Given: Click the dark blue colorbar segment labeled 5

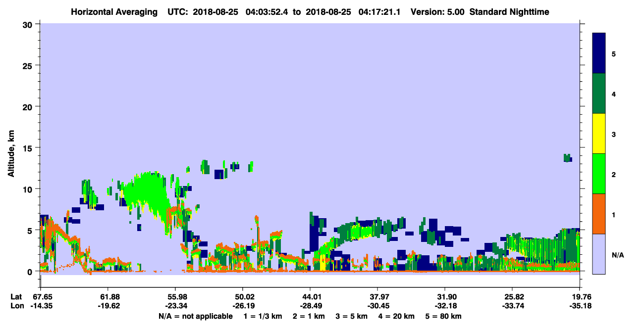Looking at the screenshot, I should coord(599,53).
